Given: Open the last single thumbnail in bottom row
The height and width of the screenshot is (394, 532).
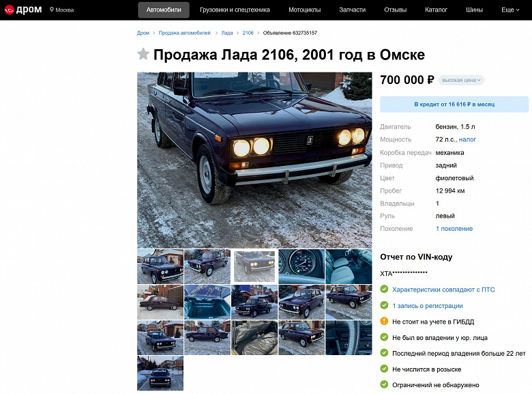Looking at the screenshot, I should 160,374.
